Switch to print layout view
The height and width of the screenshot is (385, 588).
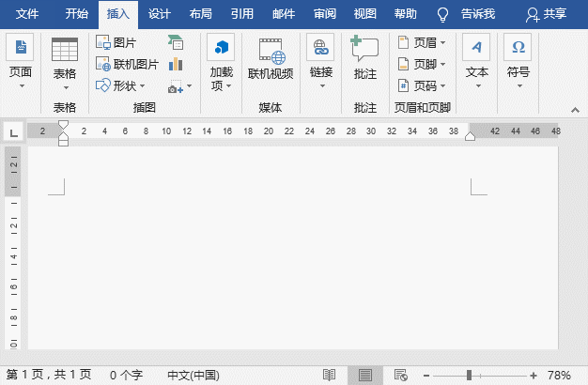tap(364, 375)
